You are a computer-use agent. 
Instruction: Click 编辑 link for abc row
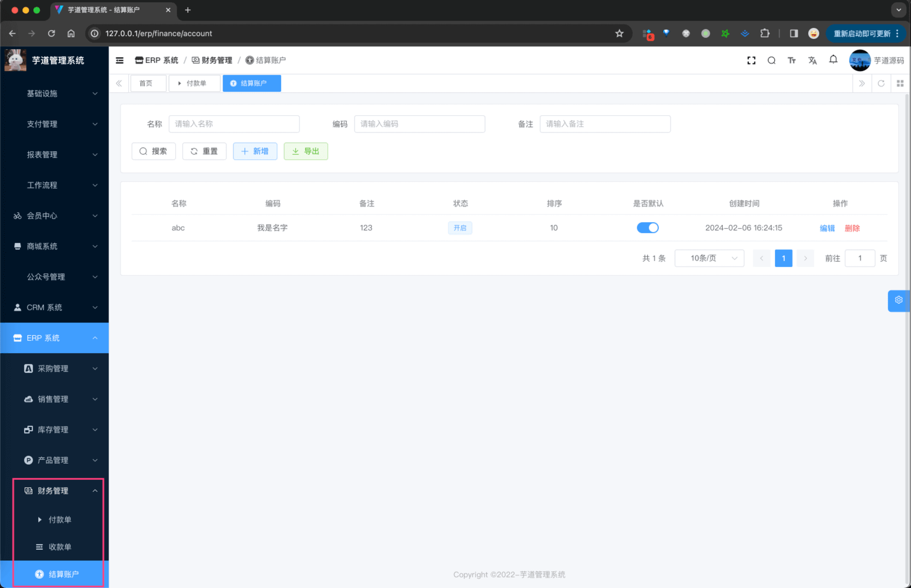[x=827, y=228]
